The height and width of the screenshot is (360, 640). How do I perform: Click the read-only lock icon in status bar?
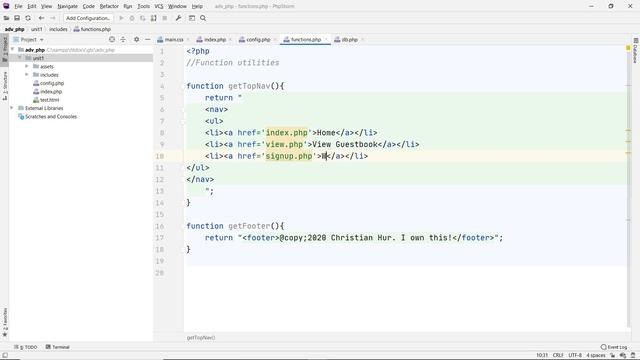(x=612, y=355)
